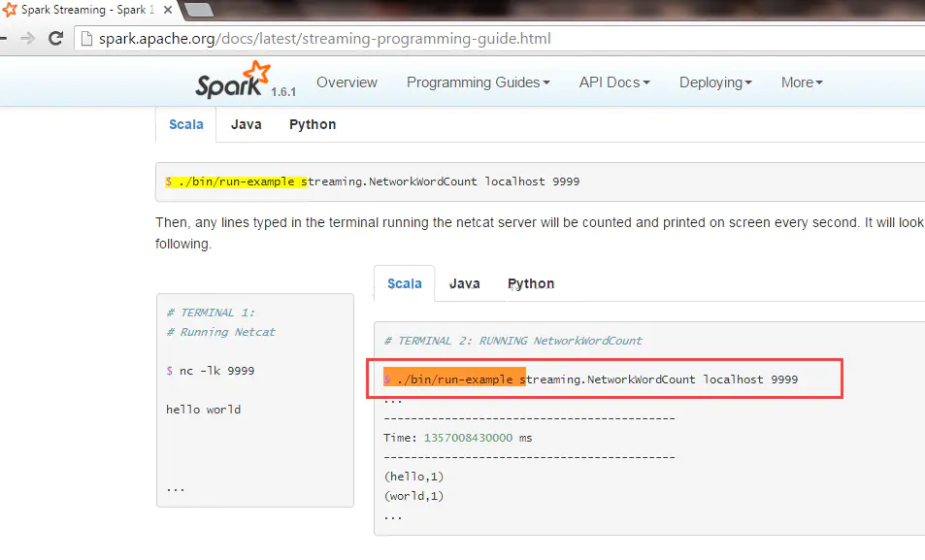Close the Spark Streaming browser tab
The height and width of the screenshot is (560, 925).
coord(167,10)
